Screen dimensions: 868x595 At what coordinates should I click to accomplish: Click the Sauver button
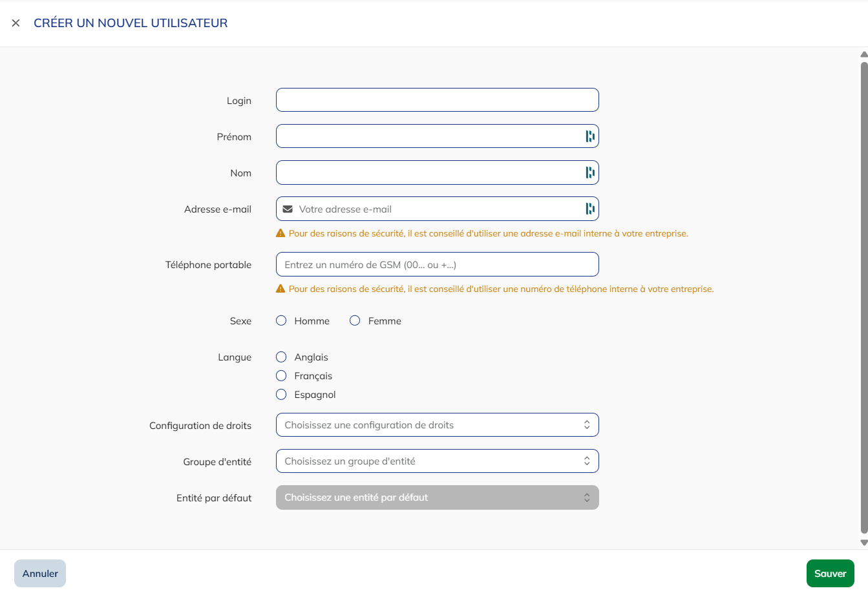pyautogui.click(x=830, y=573)
